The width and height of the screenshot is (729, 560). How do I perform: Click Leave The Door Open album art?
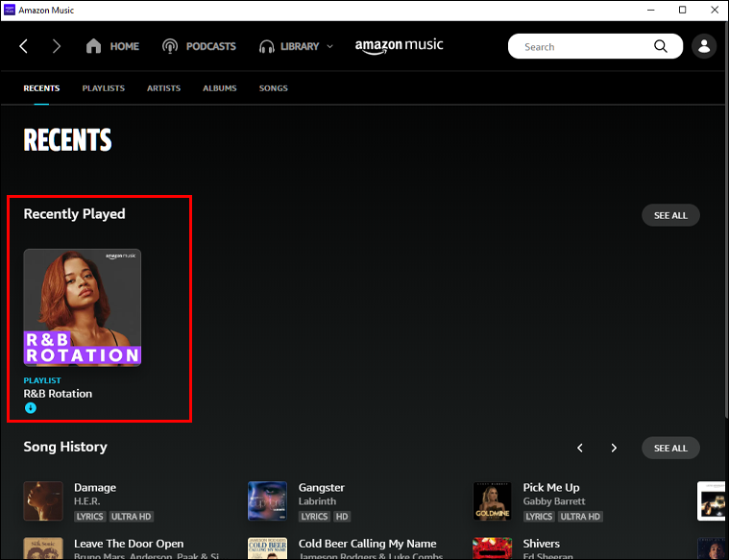[43, 548]
